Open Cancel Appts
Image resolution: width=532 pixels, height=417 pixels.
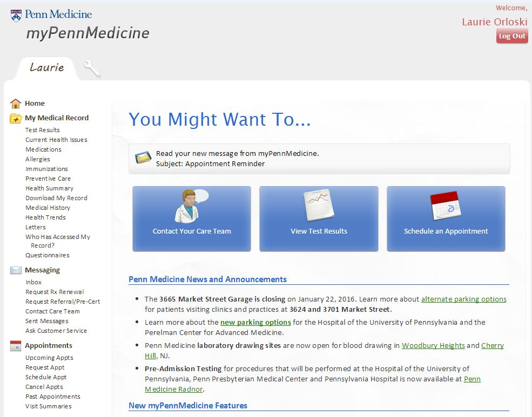pyautogui.click(x=44, y=387)
